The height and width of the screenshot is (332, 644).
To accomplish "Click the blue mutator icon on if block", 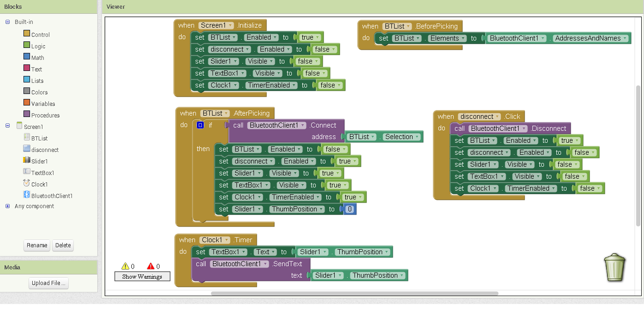I will (200, 125).
